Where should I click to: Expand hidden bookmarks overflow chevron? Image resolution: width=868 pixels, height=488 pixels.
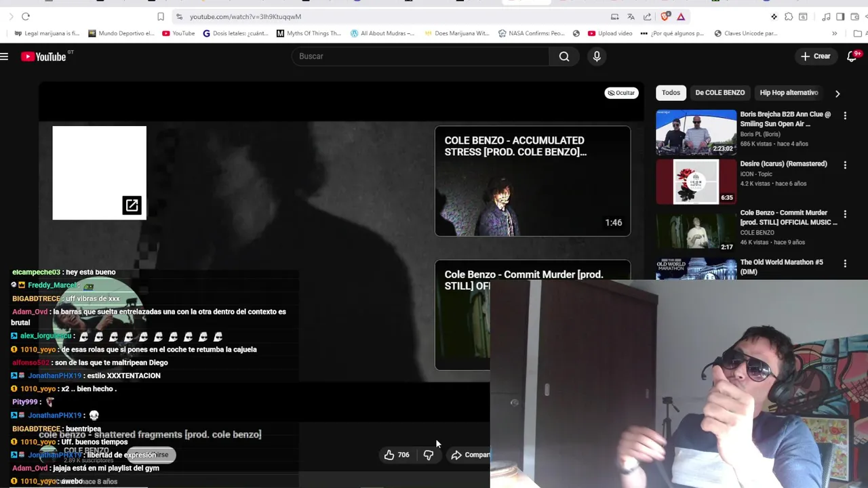coord(834,33)
